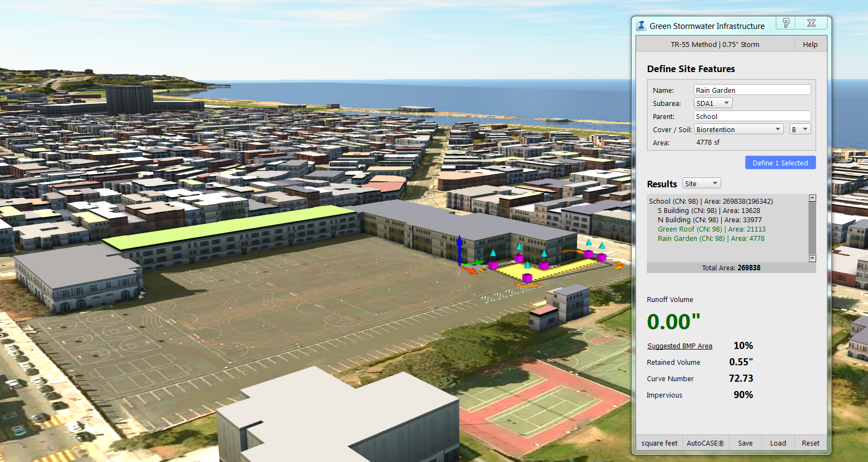
Task: Click the results list scroll down arrow
Action: click(x=812, y=258)
